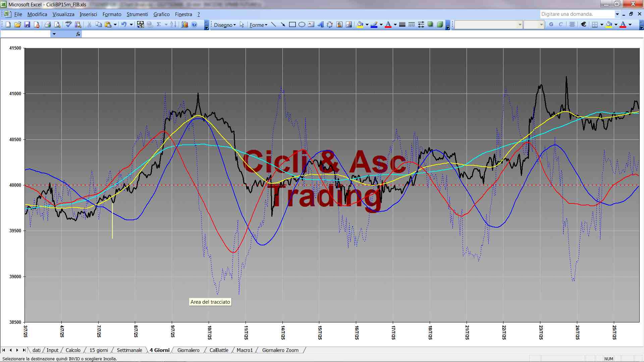Click the AutoSum sigma icon

(x=159, y=24)
